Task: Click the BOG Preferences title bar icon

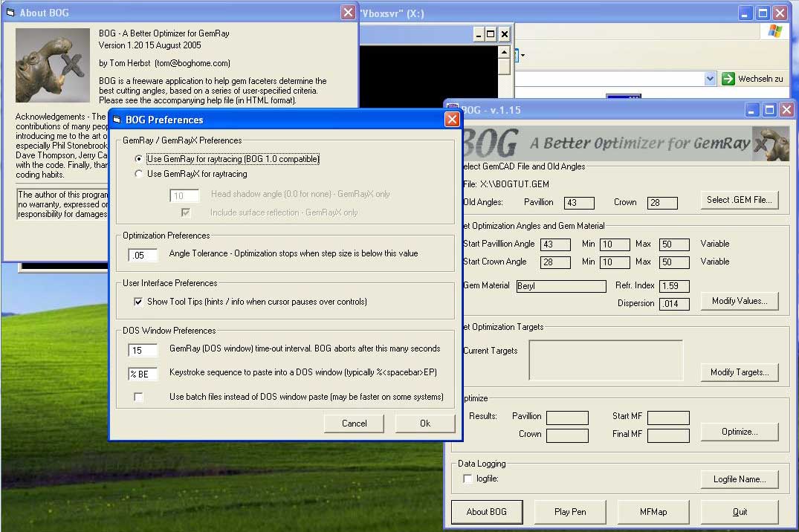Action: 117,120
